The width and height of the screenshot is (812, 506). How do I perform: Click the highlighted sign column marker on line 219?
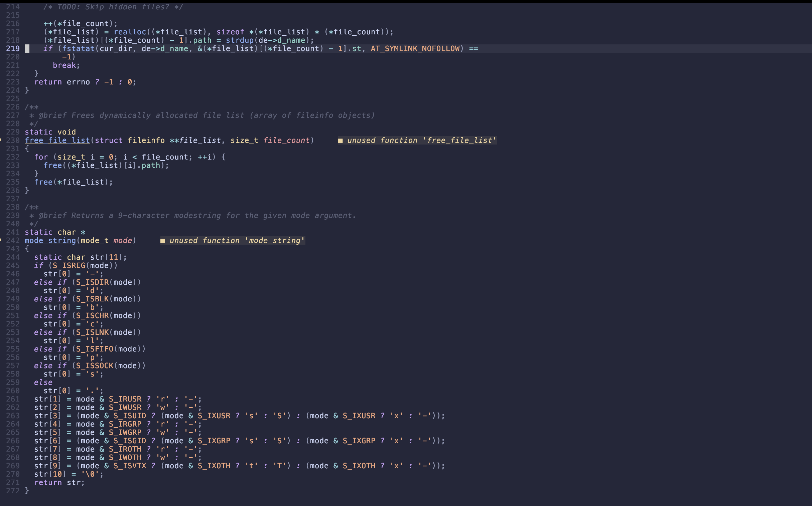pyautogui.click(x=27, y=48)
